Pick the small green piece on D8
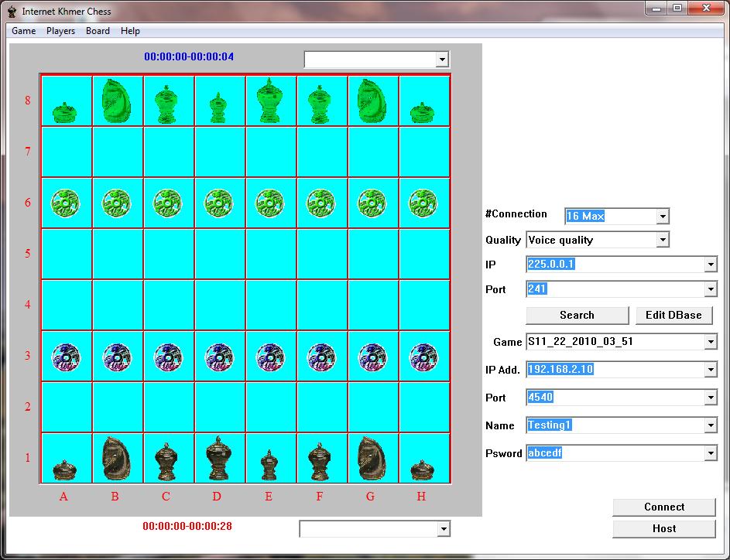The width and height of the screenshot is (730, 560). [x=218, y=108]
